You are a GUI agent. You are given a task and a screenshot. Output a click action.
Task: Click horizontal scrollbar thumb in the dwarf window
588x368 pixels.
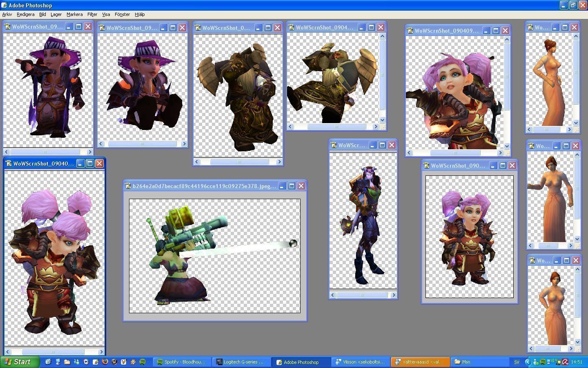239,162
